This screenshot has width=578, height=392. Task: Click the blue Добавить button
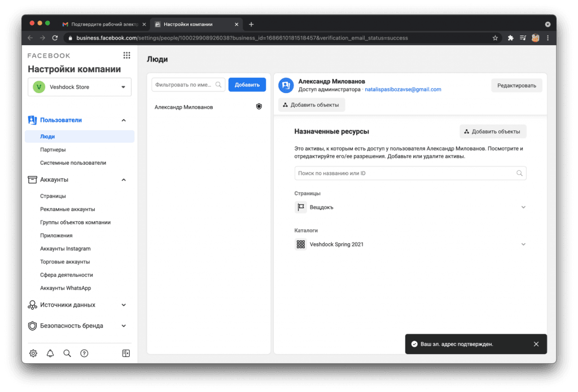247,85
